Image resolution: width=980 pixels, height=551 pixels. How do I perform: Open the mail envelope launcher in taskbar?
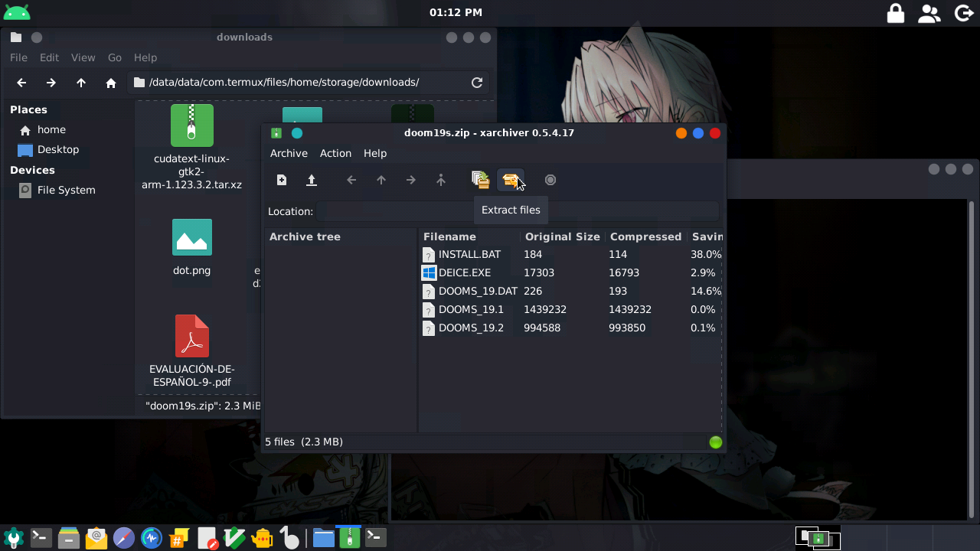click(x=96, y=538)
